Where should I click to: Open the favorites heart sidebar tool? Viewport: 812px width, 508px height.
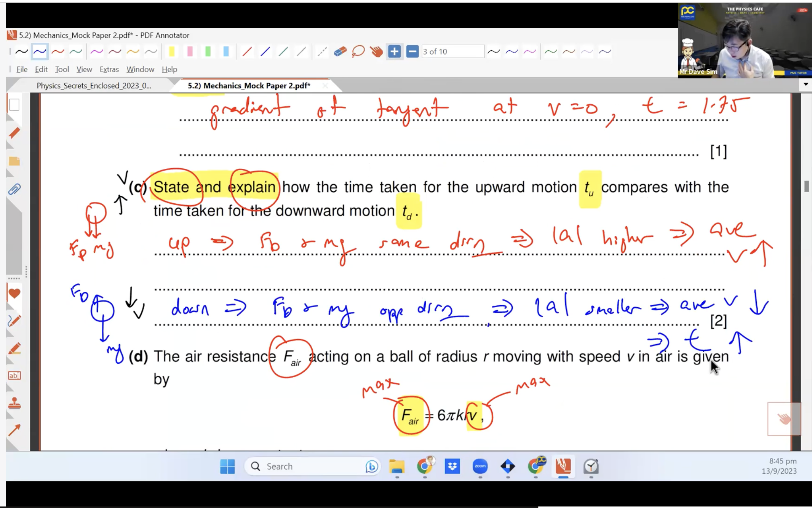tap(14, 293)
